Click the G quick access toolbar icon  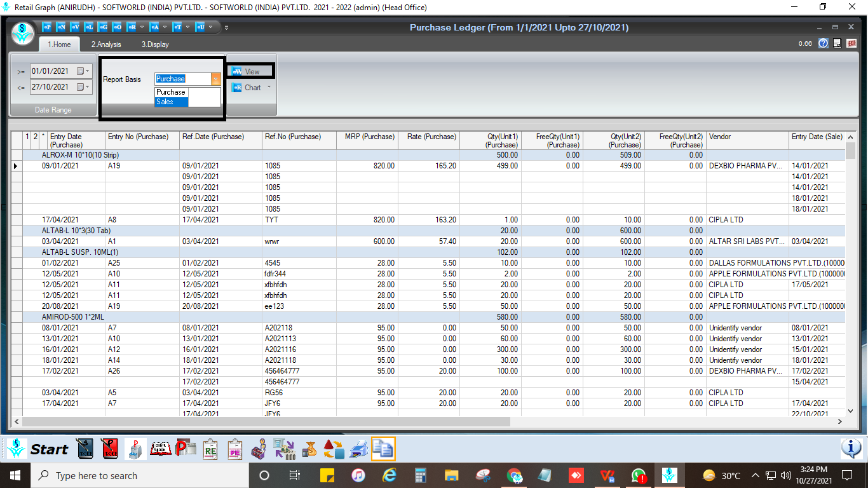(x=103, y=27)
